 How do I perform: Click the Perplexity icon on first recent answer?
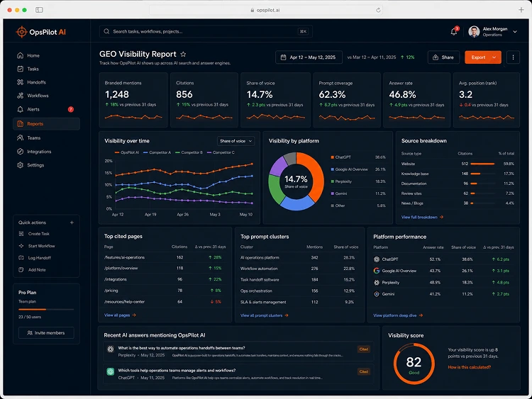click(111, 349)
